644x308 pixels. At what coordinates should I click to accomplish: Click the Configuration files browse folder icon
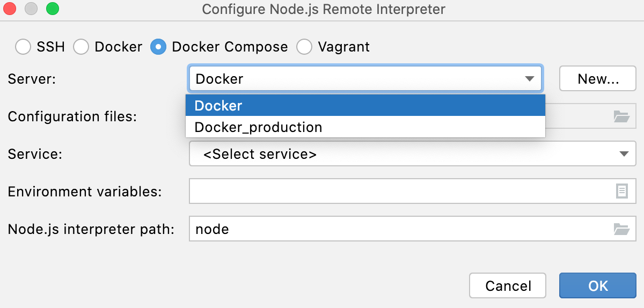coord(621,116)
